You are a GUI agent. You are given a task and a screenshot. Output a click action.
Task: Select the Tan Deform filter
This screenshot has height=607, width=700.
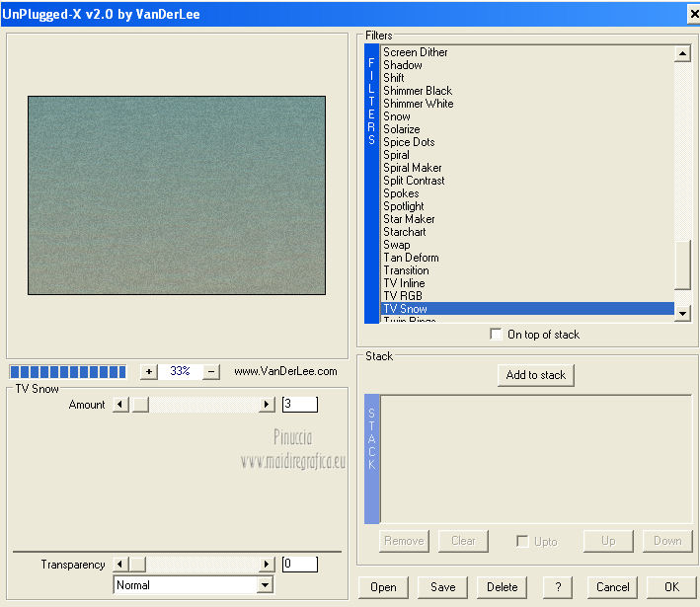(x=527, y=258)
